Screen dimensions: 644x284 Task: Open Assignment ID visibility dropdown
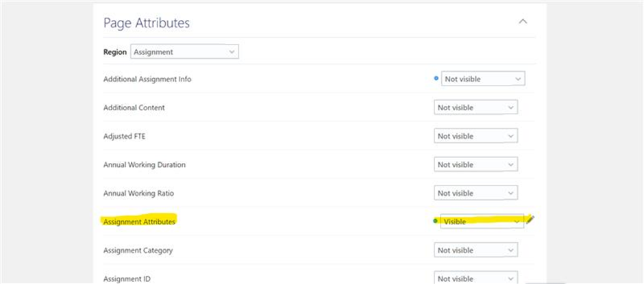[475, 278]
